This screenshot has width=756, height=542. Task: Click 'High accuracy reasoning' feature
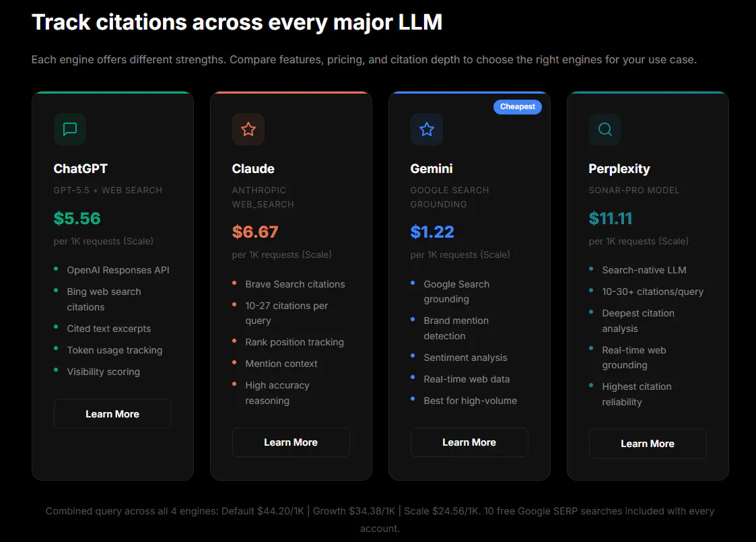coord(278,393)
